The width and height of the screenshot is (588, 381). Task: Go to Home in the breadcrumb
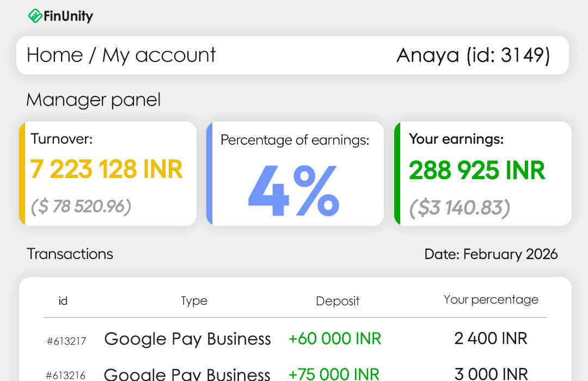(x=54, y=55)
